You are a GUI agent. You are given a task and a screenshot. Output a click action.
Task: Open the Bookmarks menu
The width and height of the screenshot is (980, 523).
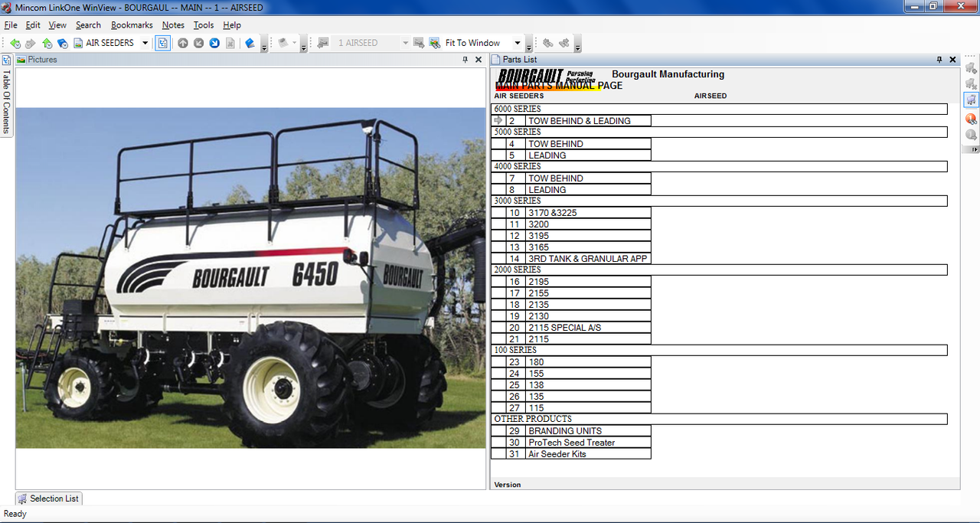click(x=132, y=25)
